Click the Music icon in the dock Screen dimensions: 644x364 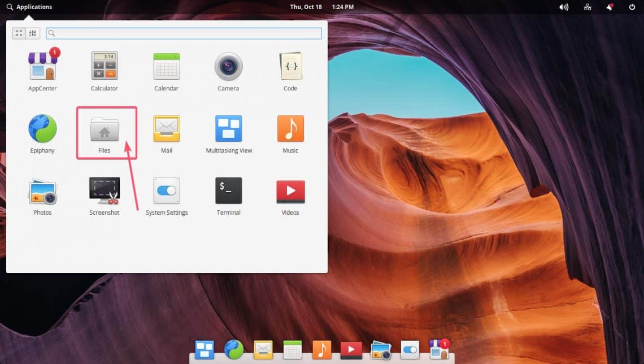(x=321, y=350)
